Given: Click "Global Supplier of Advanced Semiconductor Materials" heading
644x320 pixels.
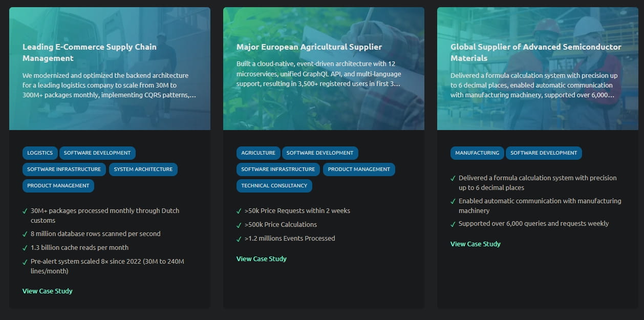Looking at the screenshot, I should click(x=535, y=52).
